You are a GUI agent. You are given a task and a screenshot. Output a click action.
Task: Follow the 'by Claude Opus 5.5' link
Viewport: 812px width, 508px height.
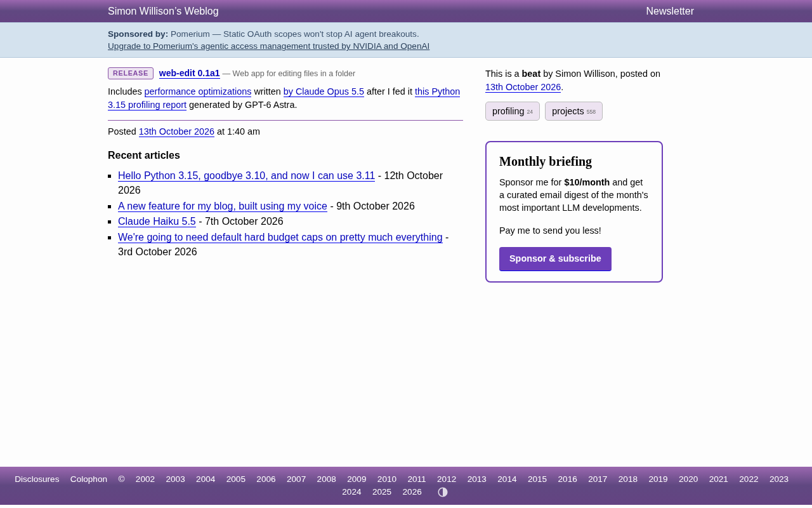[324, 91]
